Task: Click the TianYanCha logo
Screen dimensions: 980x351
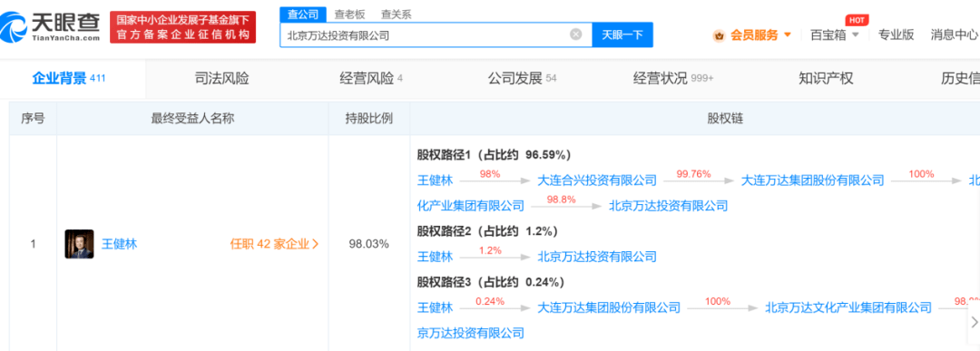Action: 50,27
